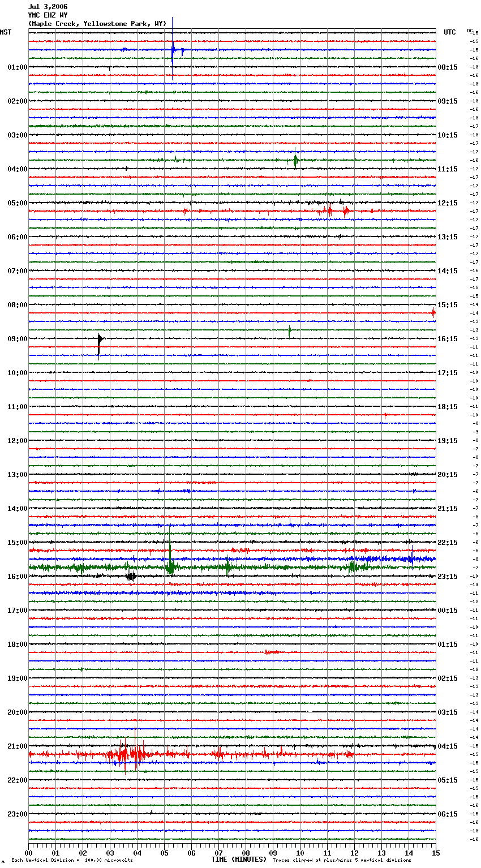Select the '04:00' MST row label

(x=18, y=169)
